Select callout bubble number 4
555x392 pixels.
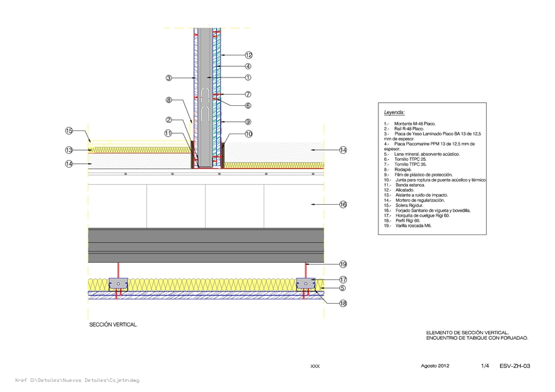tap(248, 66)
